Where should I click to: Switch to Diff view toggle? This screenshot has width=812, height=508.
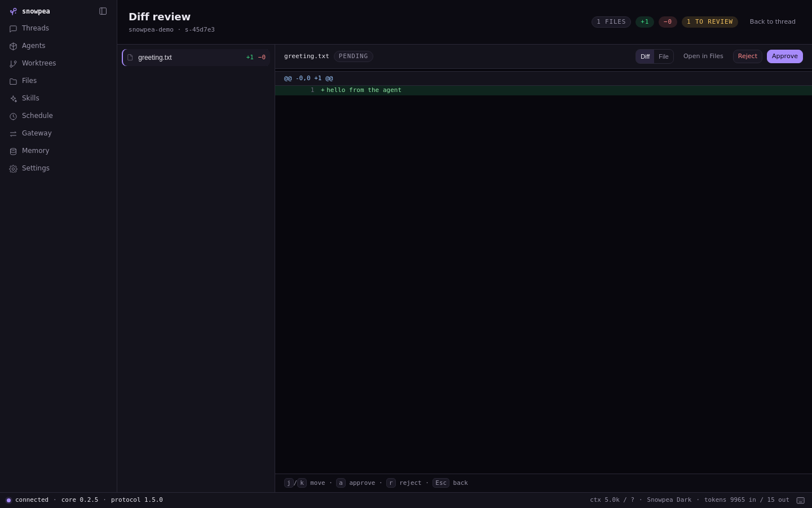click(645, 56)
